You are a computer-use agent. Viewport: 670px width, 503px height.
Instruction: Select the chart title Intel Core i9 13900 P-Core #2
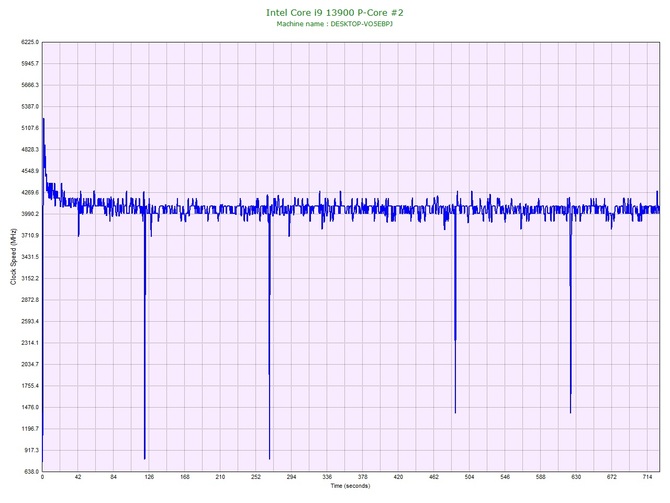[x=335, y=12]
